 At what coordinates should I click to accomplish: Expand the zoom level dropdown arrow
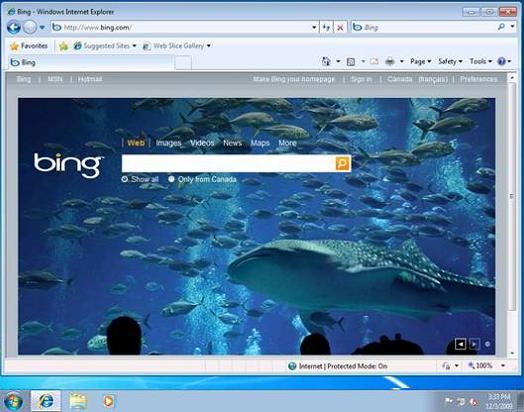[x=503, y=366]
